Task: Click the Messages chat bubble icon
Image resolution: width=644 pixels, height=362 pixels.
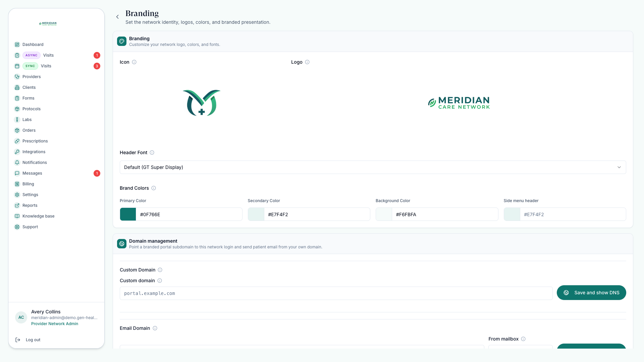Action: coord(17,173)
